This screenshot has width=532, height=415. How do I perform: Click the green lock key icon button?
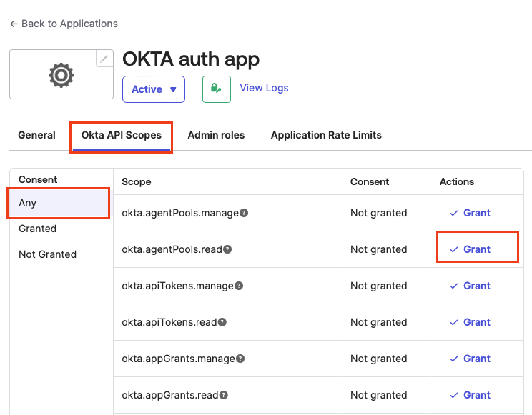tap(216, 89)
